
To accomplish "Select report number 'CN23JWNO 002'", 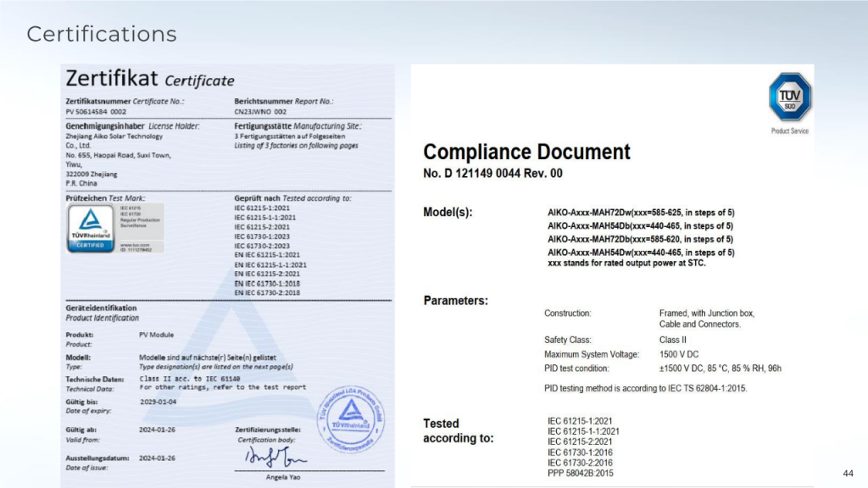I will click(x=260, y=112).
